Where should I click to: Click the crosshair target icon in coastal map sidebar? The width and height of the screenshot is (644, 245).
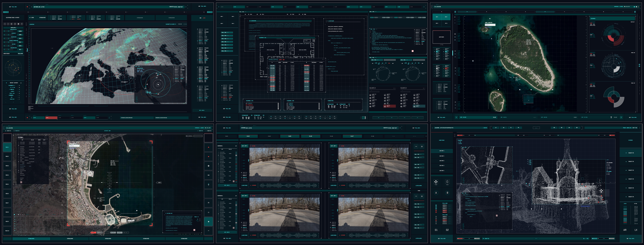[208, 212]
